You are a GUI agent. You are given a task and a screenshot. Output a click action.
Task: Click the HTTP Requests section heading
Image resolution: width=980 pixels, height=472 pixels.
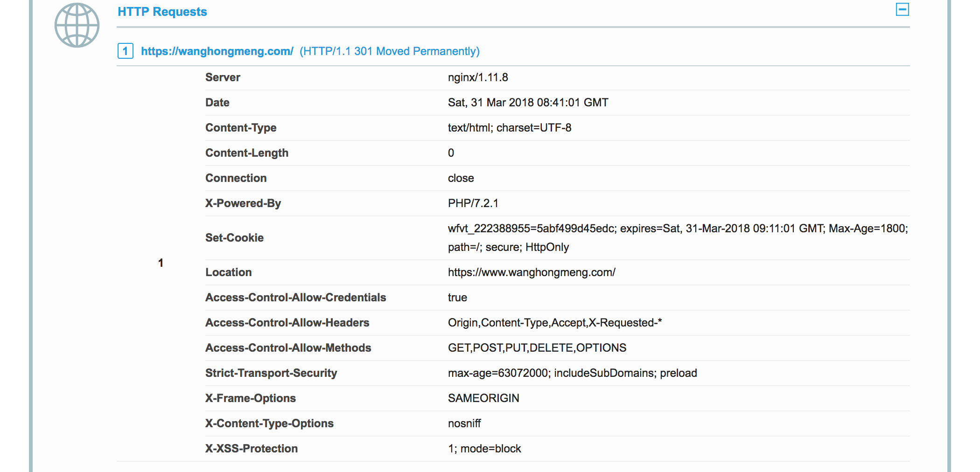(x=162, y=12)
